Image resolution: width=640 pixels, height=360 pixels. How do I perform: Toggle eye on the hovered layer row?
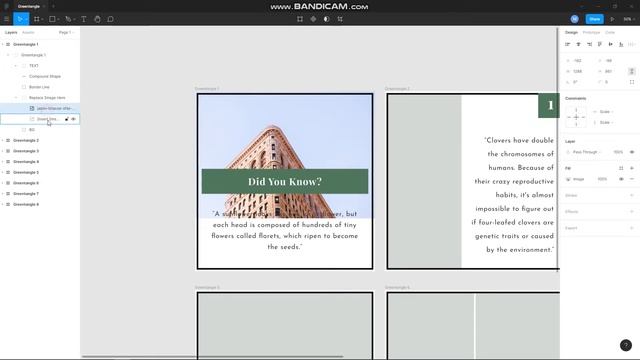(73, 119)
